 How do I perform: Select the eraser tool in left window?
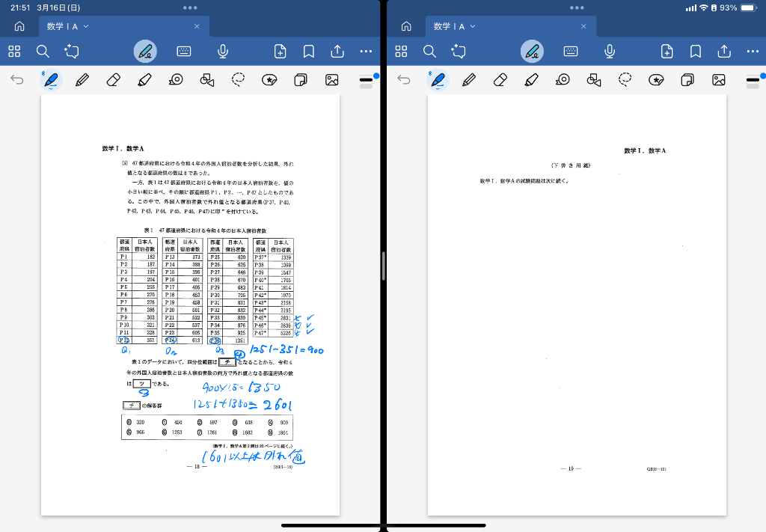[x=114, y=79]
